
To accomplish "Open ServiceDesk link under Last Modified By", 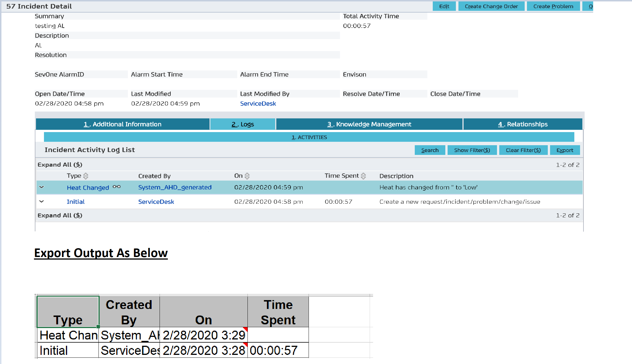I will [258, 104].
